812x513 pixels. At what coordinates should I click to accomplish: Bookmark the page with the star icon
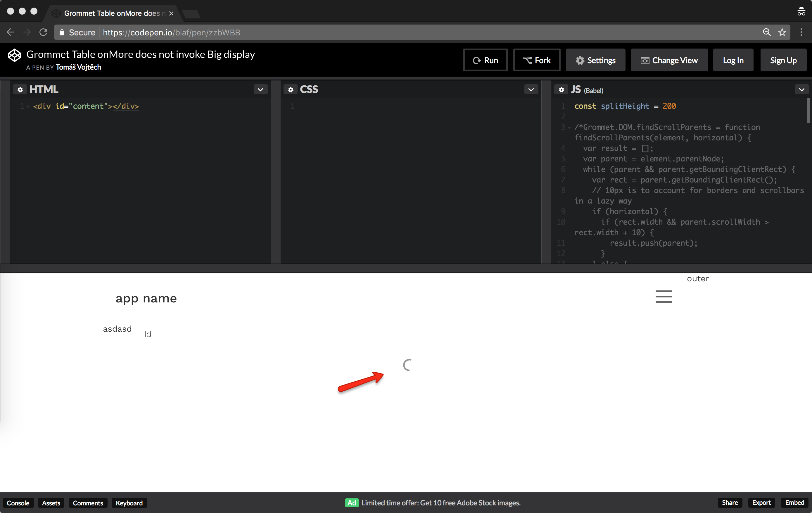point(782,32)
